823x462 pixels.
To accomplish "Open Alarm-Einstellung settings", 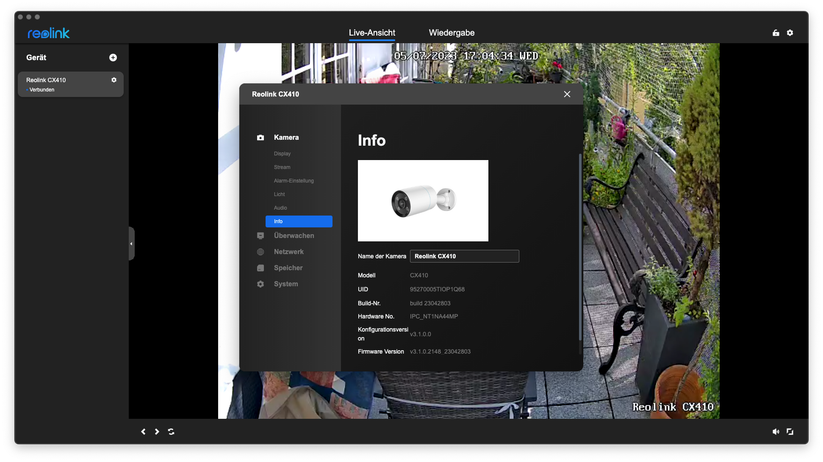I will [x=293, y=181].
